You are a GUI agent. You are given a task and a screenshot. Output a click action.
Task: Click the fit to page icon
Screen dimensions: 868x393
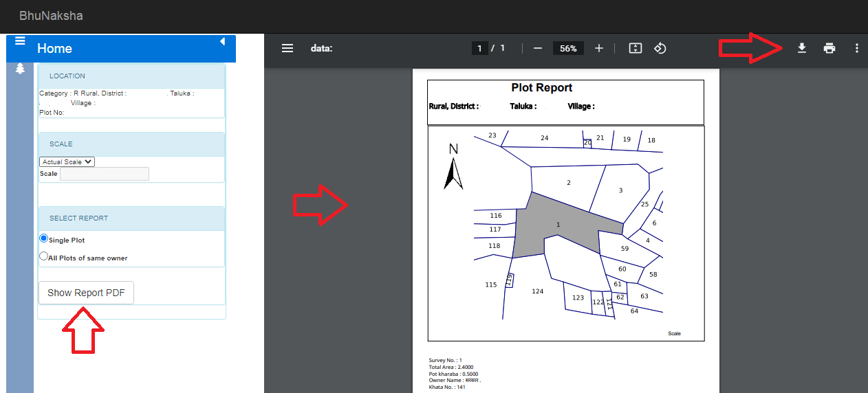636,48
